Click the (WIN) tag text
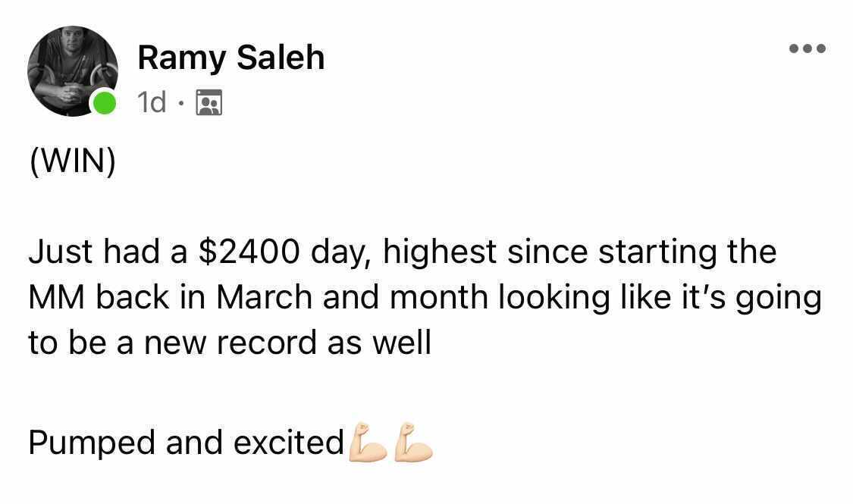Viewport: 853px width, 504px height. pyautogui.click(x=72, y=161)
